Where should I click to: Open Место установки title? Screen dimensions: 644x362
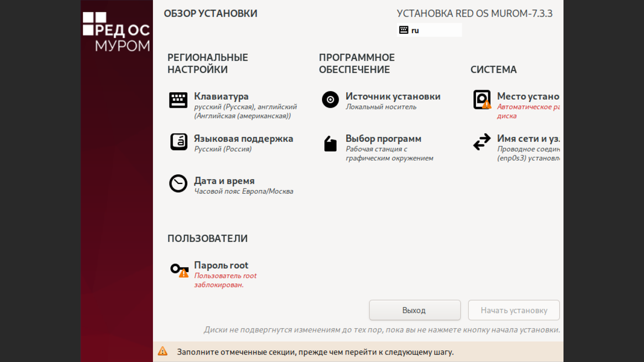528,97
